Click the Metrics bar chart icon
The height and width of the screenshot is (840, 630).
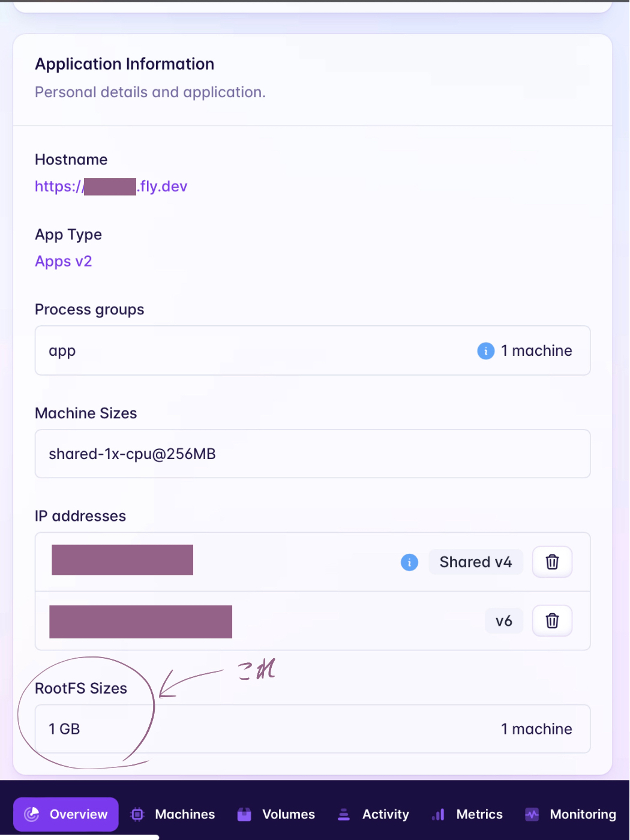point(439,814)
